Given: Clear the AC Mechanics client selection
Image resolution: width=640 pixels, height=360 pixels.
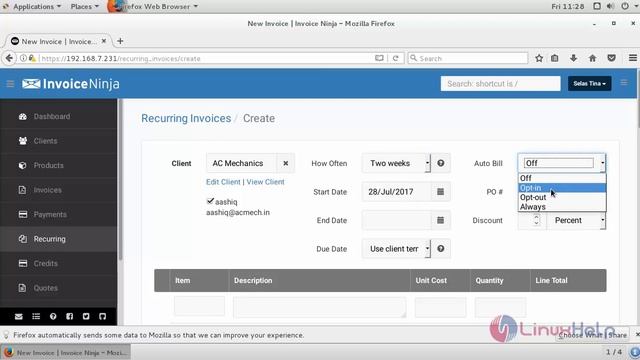Looking at the screenshot, I should pos(286,163).
